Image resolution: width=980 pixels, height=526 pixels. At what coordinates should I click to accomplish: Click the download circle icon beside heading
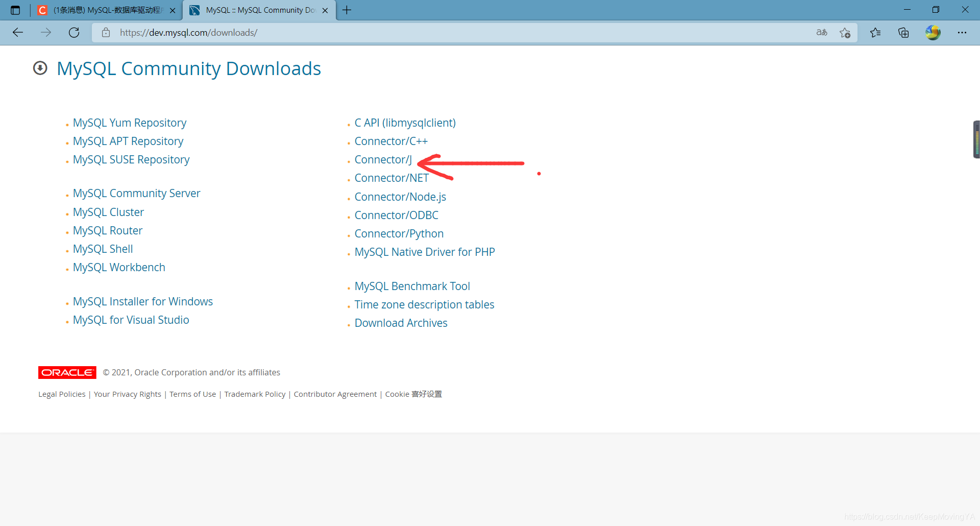click(40, 68)
